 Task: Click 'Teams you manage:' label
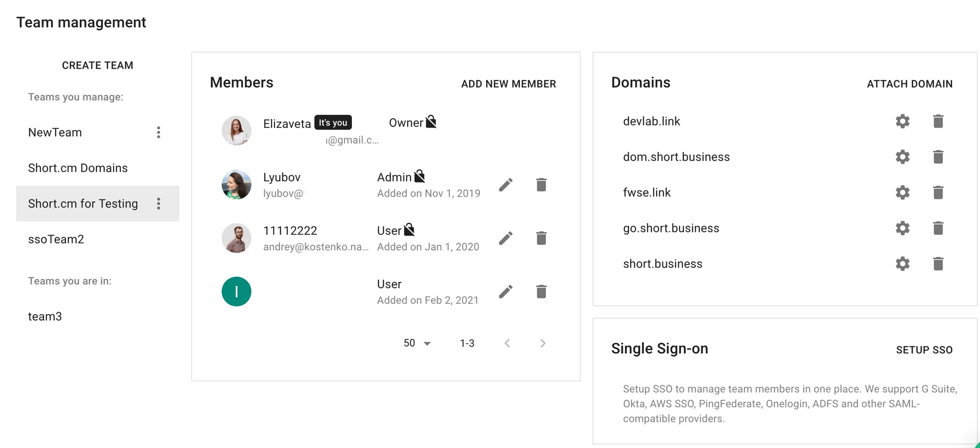tap(75, 97)
